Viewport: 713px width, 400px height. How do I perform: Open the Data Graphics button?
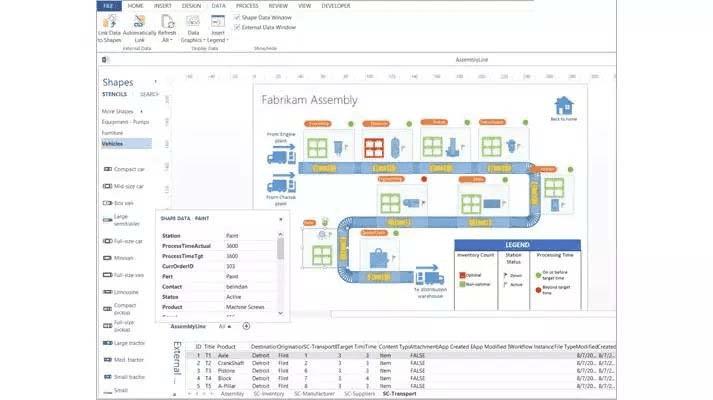(193, 29)
